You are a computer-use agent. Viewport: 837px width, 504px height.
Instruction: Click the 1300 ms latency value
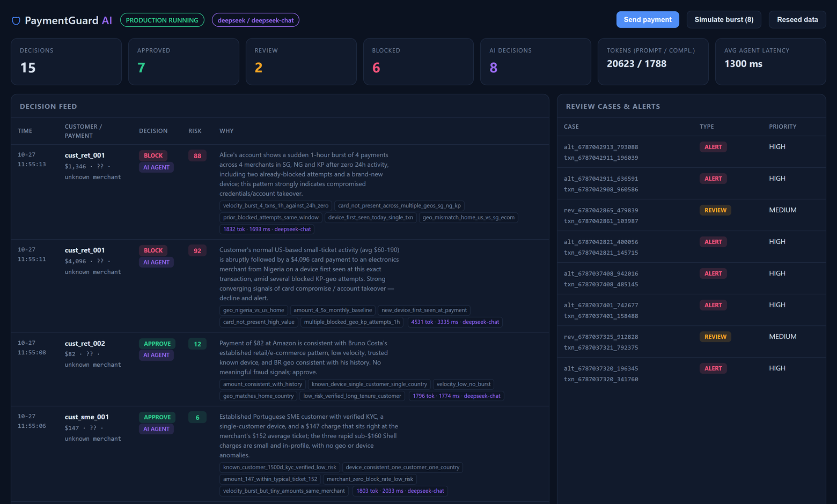pos(743,64)
